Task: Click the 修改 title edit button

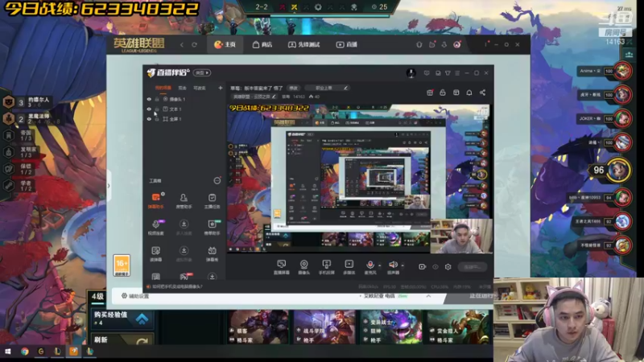Action: pyautogui.click(x=293, y=88)
